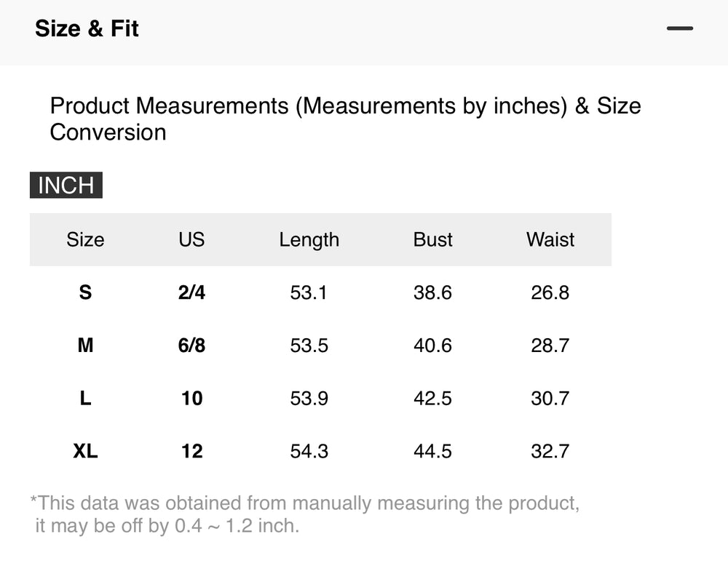728x563 pixels.
Task: Click the Product Measurements description text
Action: tap(345, 119)
